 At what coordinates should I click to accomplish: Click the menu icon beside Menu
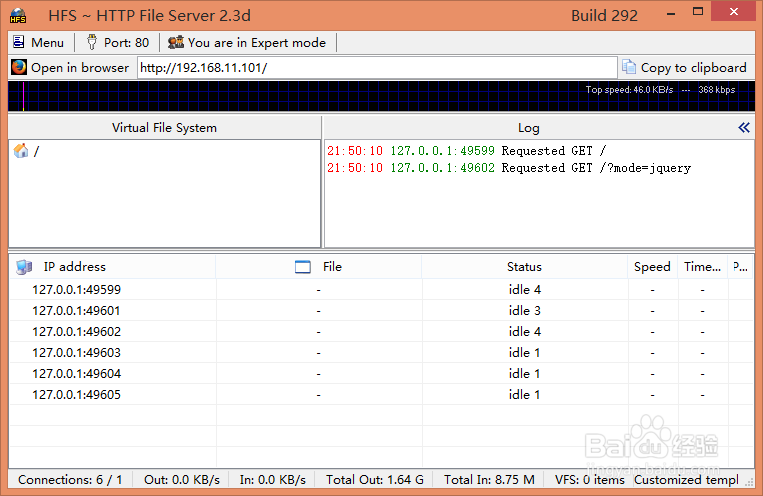(18, 42)
